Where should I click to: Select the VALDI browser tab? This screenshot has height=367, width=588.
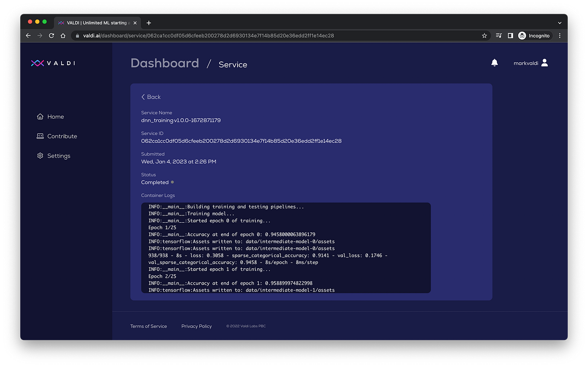tap(96, 23)
